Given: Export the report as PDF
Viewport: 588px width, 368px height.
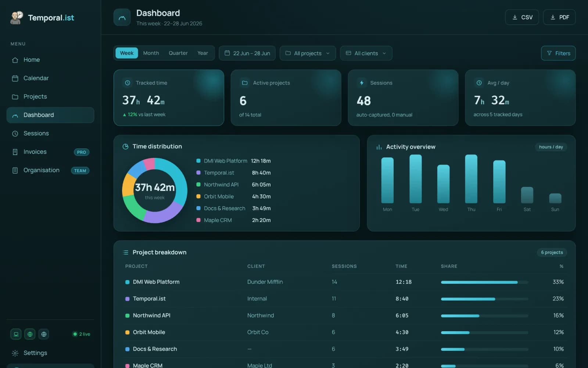Looking at the screenshot, I should (559, 17).
